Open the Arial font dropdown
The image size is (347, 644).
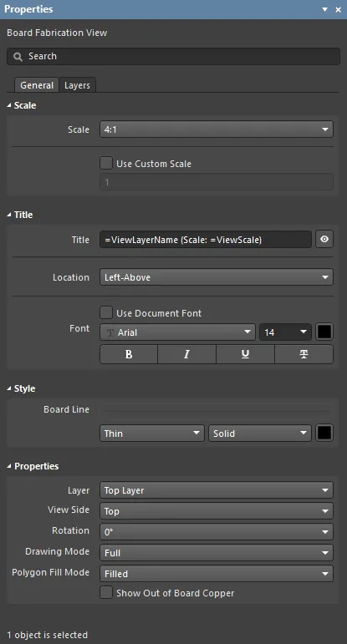177,332
